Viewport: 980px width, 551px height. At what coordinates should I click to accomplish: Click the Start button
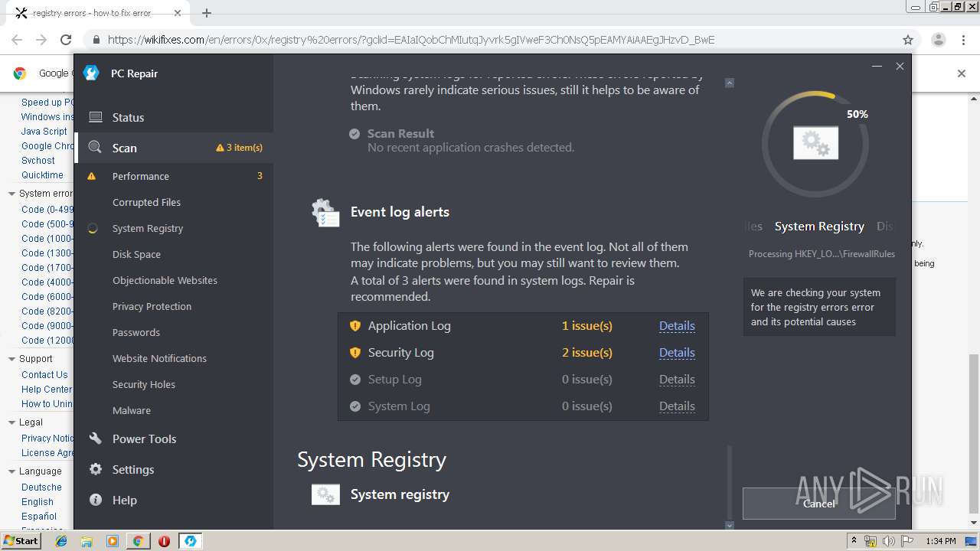pos(21,541)
